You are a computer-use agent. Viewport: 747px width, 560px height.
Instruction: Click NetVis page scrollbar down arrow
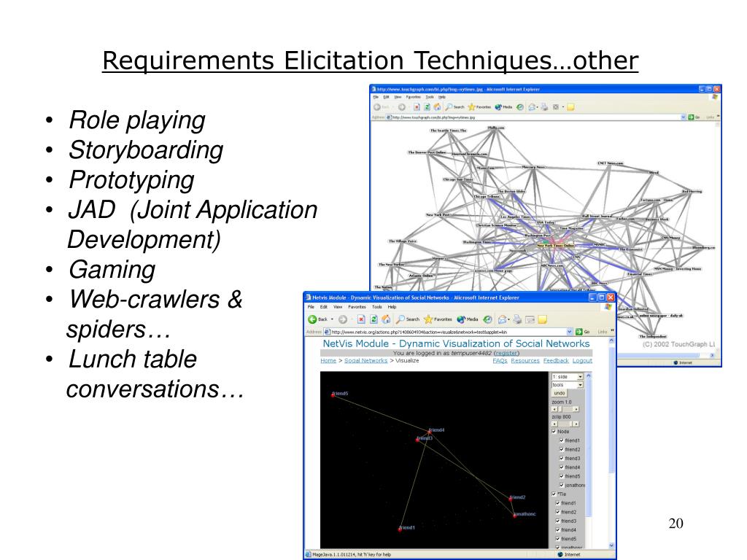[x=612, y=545]
